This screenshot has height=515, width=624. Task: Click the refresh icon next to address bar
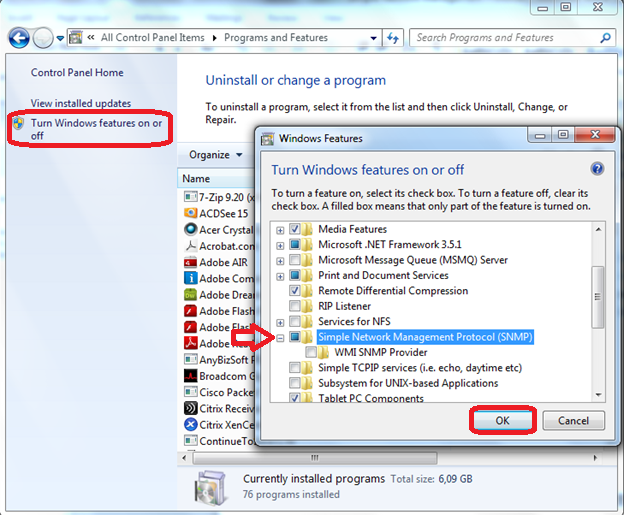click(x=393, y=38)
